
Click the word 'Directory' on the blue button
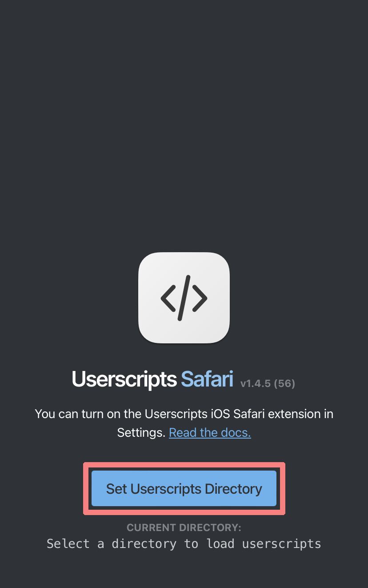(233, 489)
